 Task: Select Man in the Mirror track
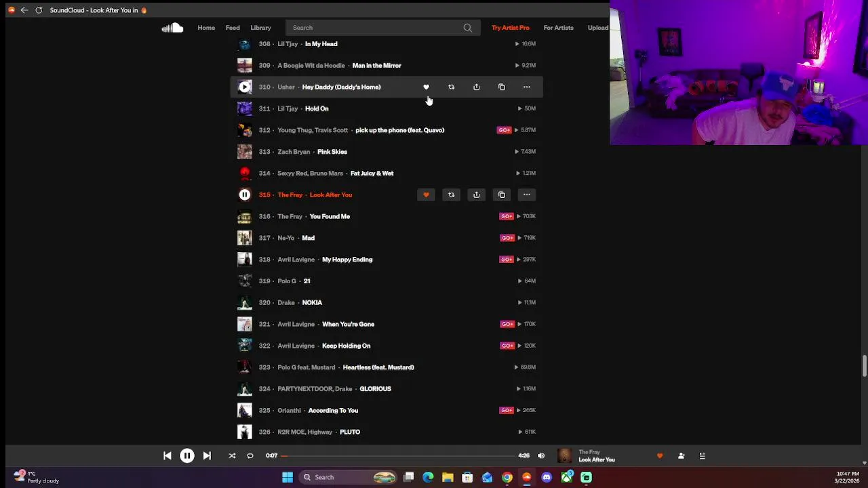pyautogui.click(x=376, y=66)
